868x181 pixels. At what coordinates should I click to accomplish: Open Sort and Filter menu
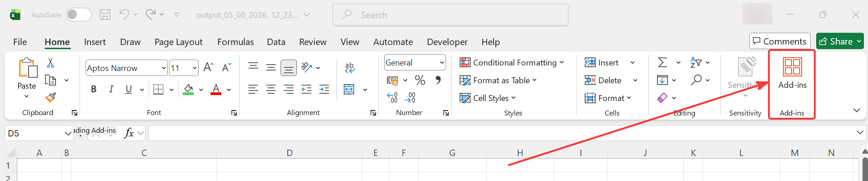700,62
